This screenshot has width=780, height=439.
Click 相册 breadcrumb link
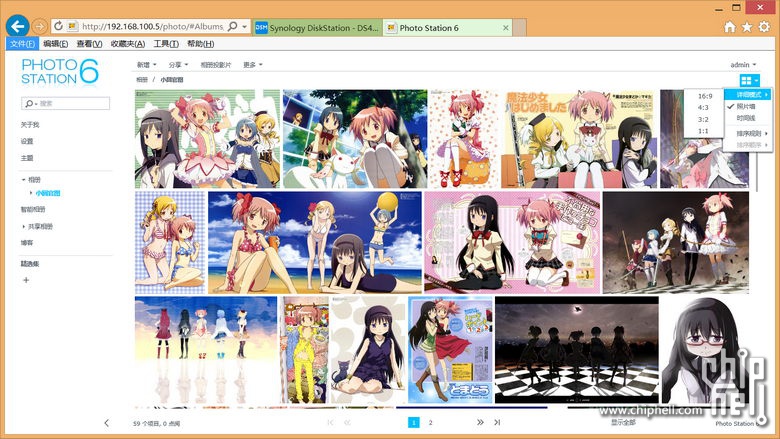(x=142, y=80)
